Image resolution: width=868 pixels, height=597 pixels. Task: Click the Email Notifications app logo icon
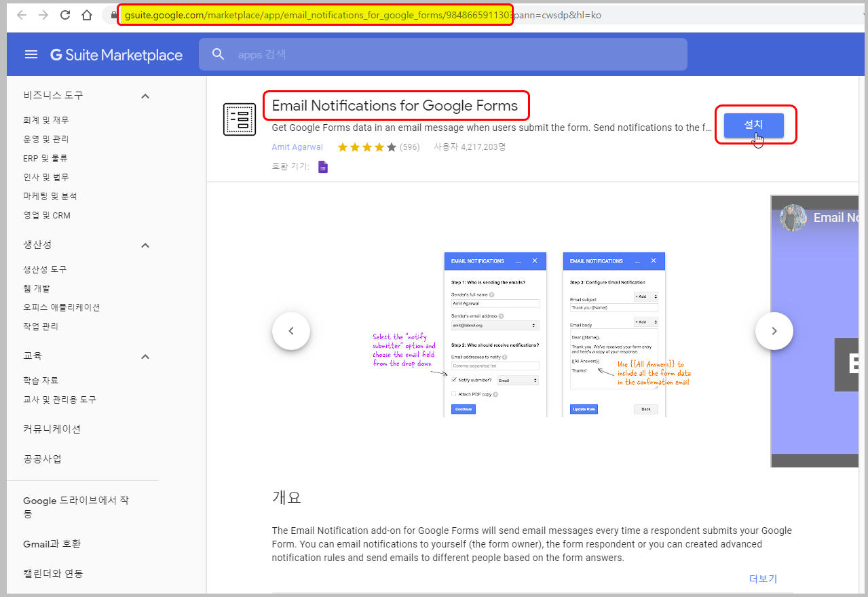point(240,119)
